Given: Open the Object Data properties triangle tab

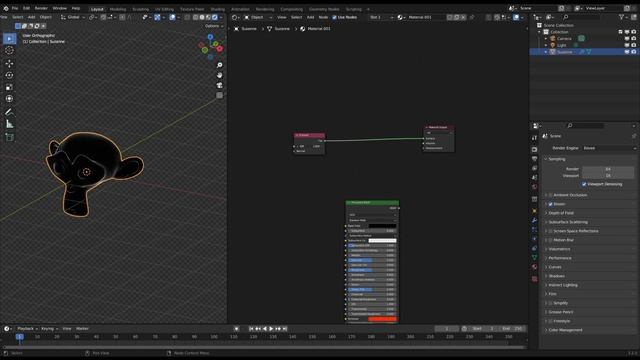Looking at the screenshot, I should (x=534, y=257).
